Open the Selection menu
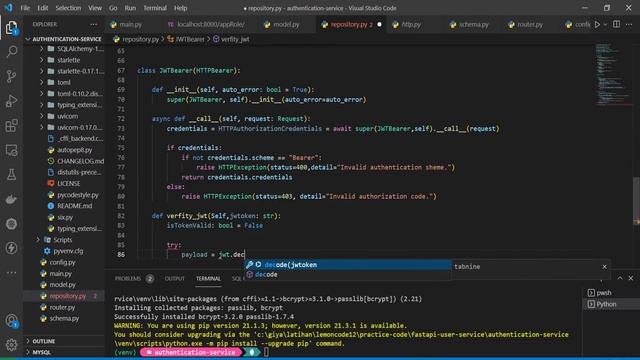640x360 pixels. (68, 8)
